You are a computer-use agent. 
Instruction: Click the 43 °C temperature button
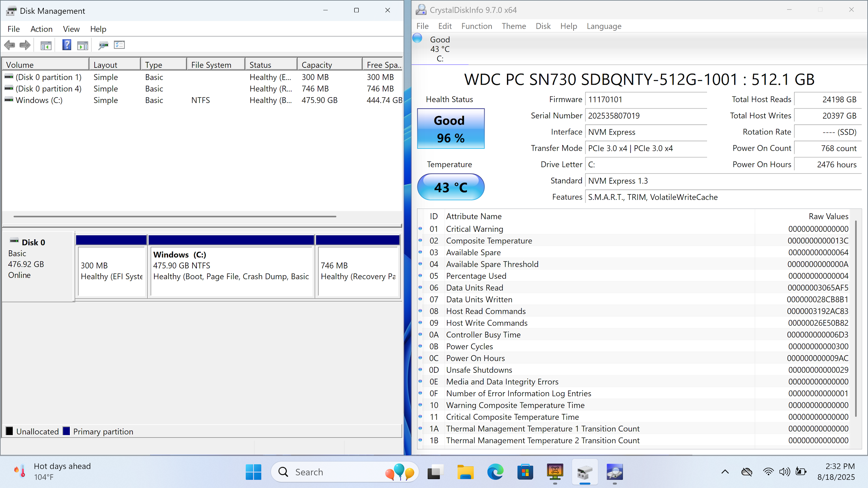(451, 187)
